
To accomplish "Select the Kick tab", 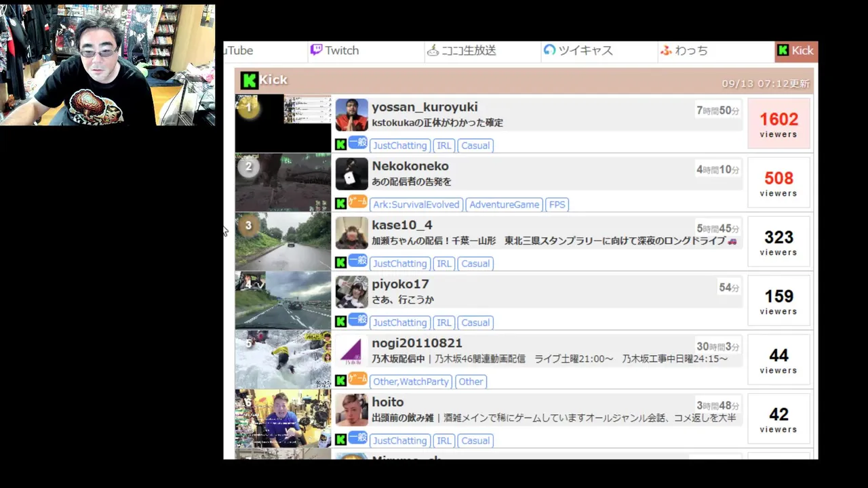I will [x=796, y=51].
